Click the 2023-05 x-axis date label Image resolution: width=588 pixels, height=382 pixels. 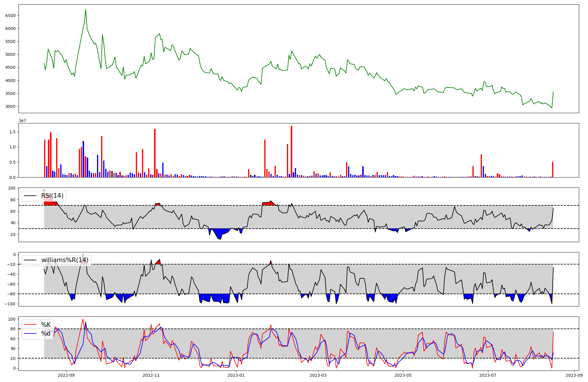coord(403,375)
